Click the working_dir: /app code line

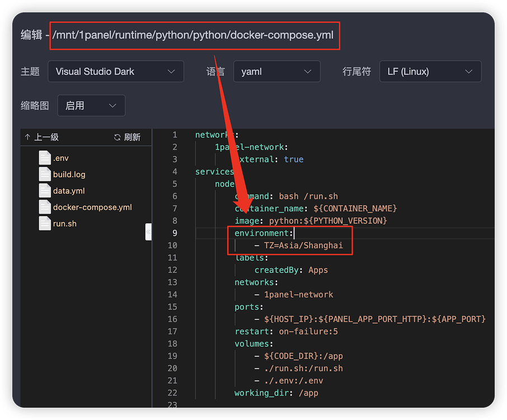276,393
